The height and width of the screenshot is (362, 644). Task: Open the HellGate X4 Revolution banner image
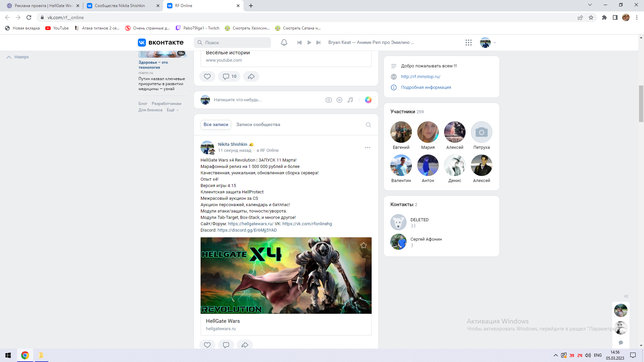pyautogui.click(x=286, y=276)
